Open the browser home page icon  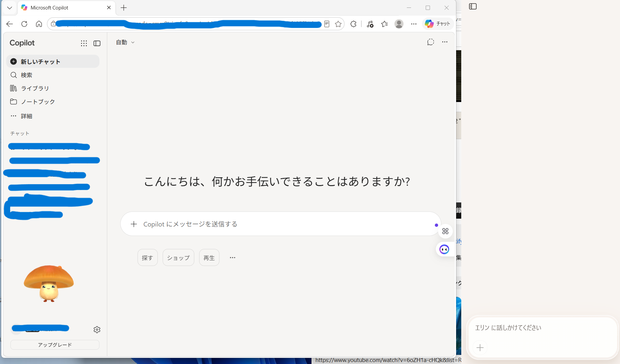coord(39,24)
